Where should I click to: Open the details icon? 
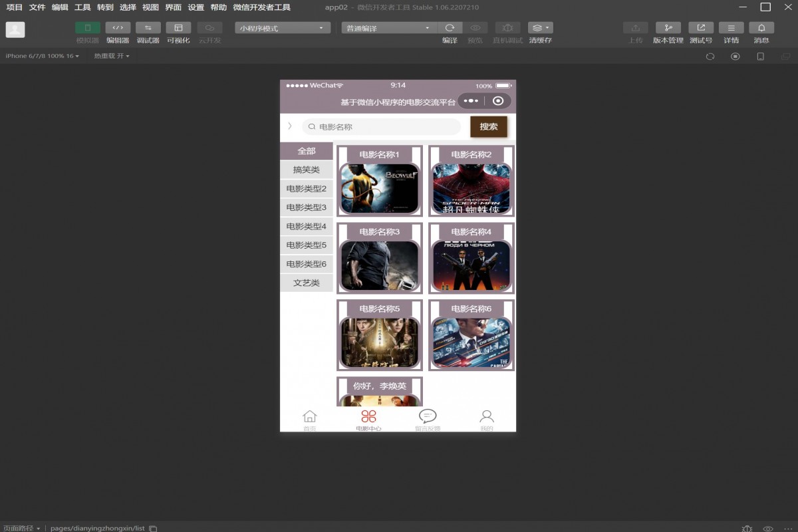(731, 28)
